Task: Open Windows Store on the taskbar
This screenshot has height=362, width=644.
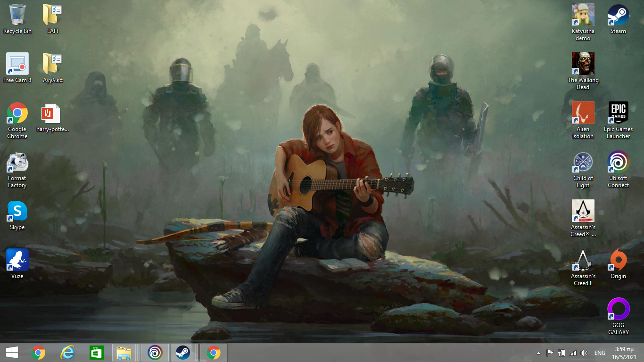Action: coord(96,353)
